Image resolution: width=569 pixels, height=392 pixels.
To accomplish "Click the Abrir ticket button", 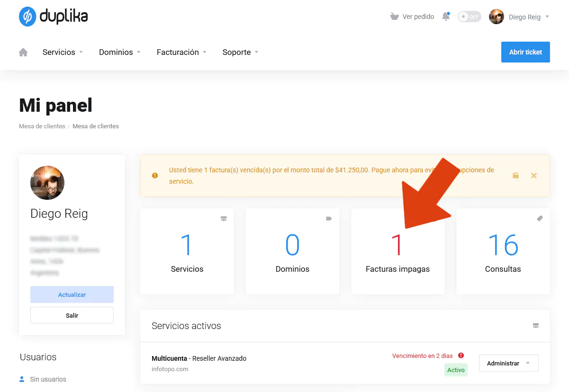I will click(x=525, y=52).
